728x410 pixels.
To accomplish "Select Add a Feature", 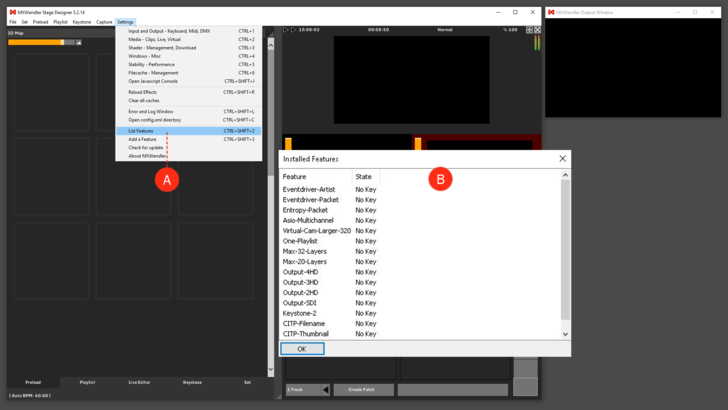I will (x=188, y=140).
